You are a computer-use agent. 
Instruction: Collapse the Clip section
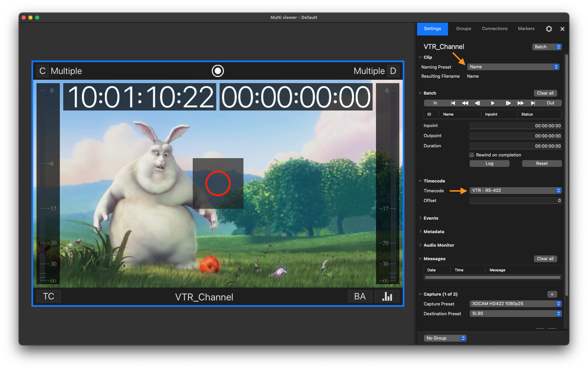420,57
